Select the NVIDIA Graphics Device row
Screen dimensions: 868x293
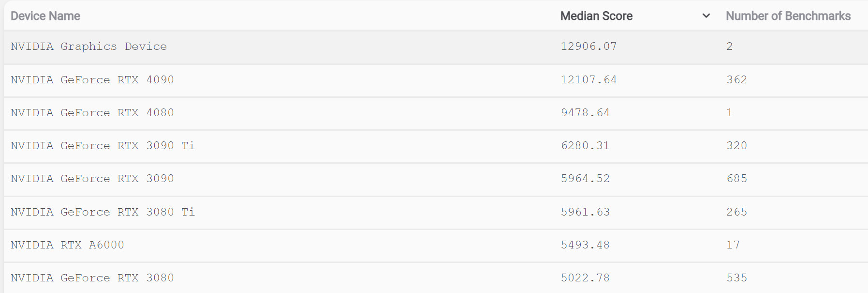coord(436,47)
